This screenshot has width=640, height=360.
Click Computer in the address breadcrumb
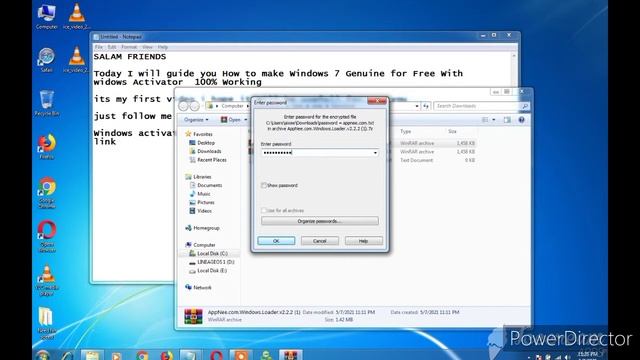pos(232,106)
